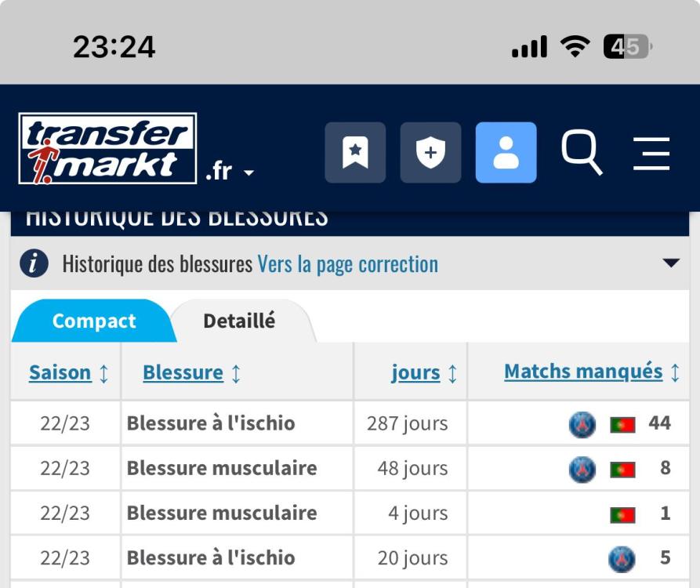This screenshot has width=700, height=588.
Task: Expand the Historique des blessures info arrow
Action: tap(671, 263)
